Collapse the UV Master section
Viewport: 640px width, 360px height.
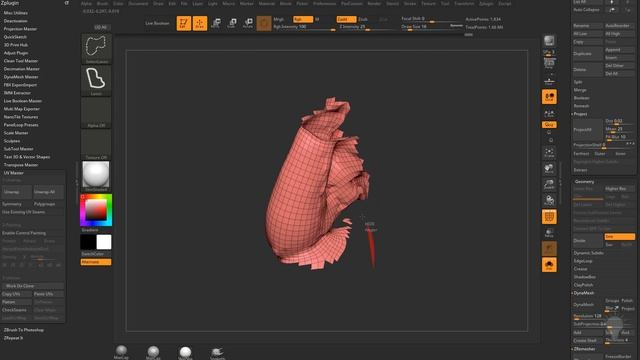pos(13,173)
